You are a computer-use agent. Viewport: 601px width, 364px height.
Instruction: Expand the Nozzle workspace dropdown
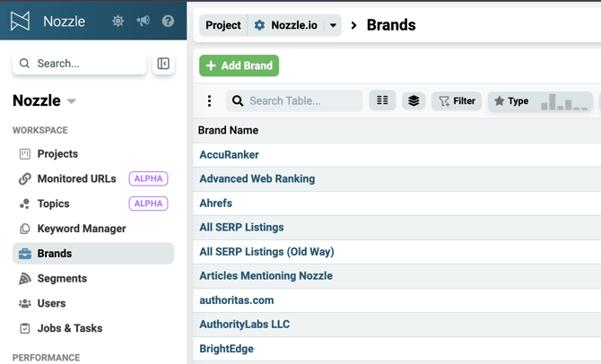coord(71,101)
